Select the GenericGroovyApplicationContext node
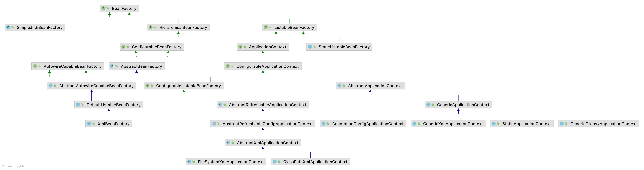 [x=603, y=124]
